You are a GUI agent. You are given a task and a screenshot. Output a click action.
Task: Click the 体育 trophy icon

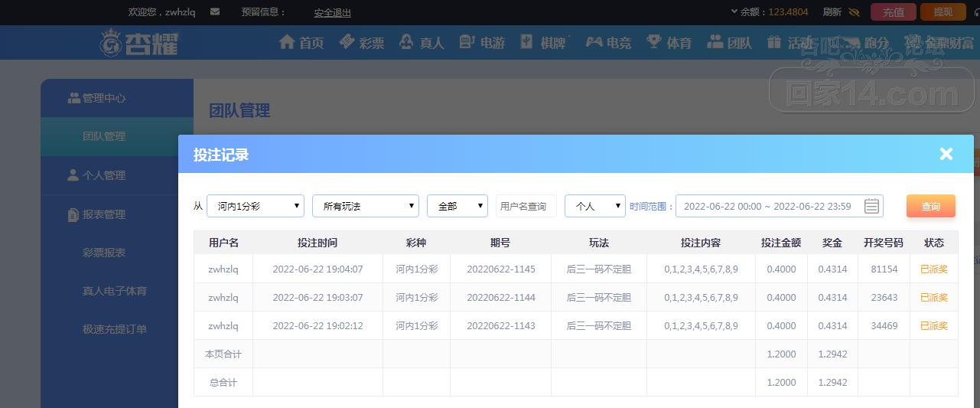point(653,42)
